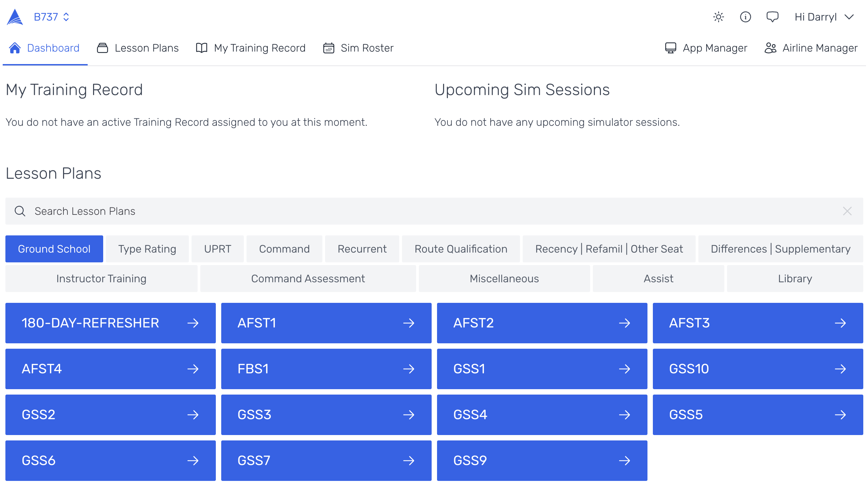Screen dimensions: 868x489
Task: Select the Type Rating category filter
Action: [147, 249]
